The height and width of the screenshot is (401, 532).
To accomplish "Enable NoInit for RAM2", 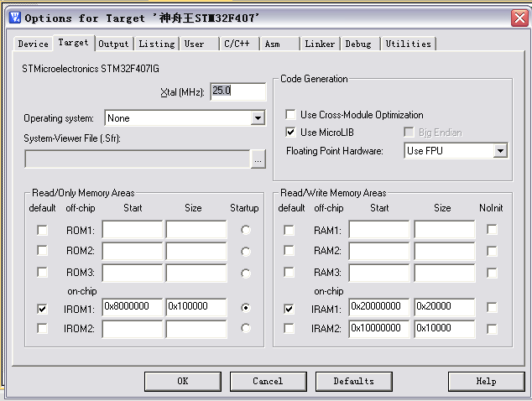I will click(492, 251).
